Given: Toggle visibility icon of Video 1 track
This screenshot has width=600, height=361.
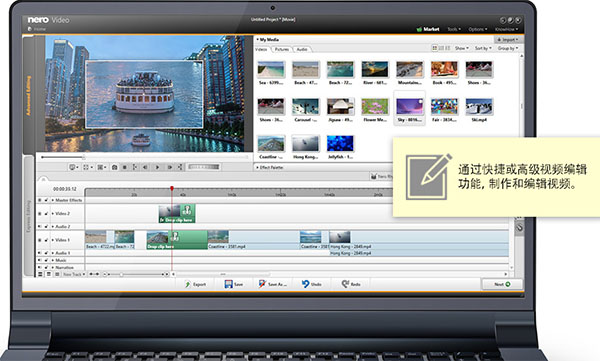Looking at the screenshot, I should click(x=39, y=240).
